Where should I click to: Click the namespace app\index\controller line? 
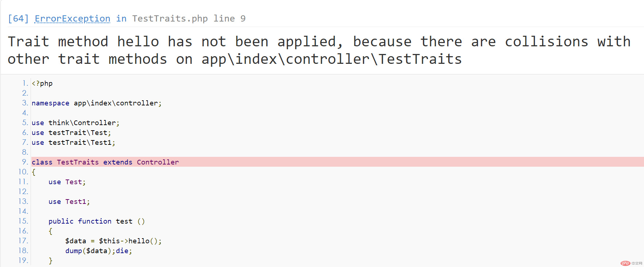click(96, 103)
